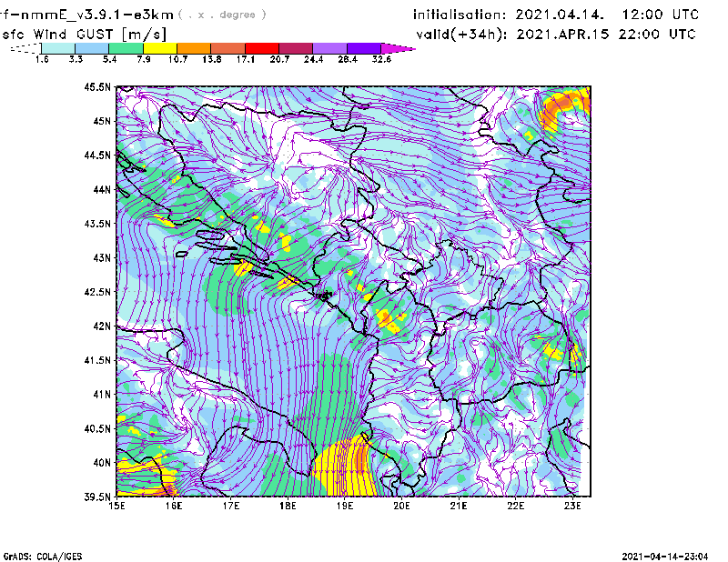
Task: Click the legend value '17.1'
Action: click(x=245, y=59)
